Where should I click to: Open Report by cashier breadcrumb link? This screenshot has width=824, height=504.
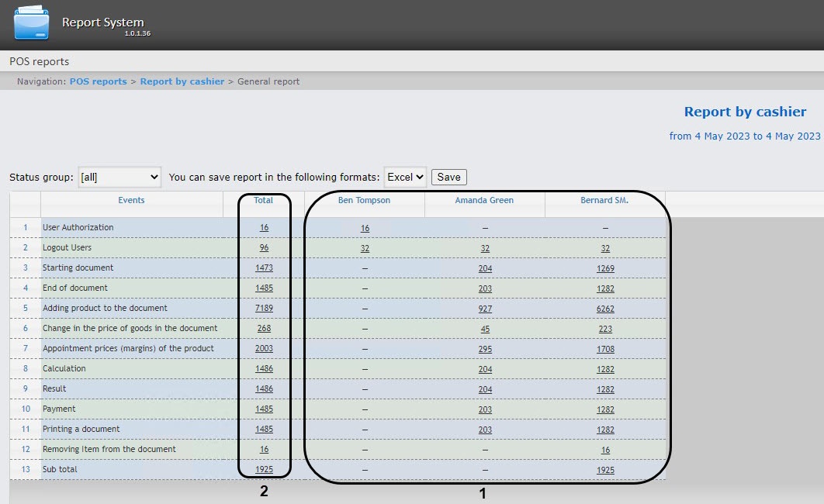(x=182, y=81)
